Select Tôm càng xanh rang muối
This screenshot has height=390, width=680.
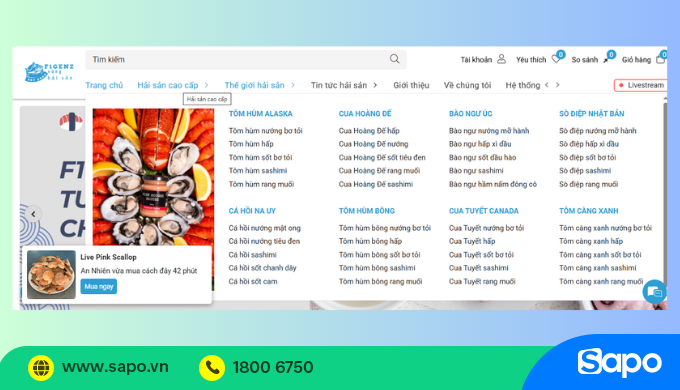(x=601, y=282)
